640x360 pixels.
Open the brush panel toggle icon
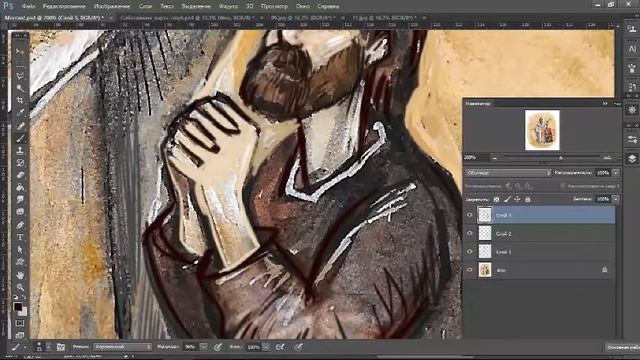pos(61,347)
